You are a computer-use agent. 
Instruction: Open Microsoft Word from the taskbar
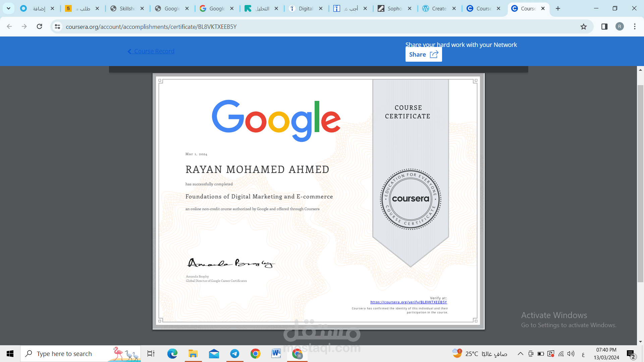tap(276, 354)
